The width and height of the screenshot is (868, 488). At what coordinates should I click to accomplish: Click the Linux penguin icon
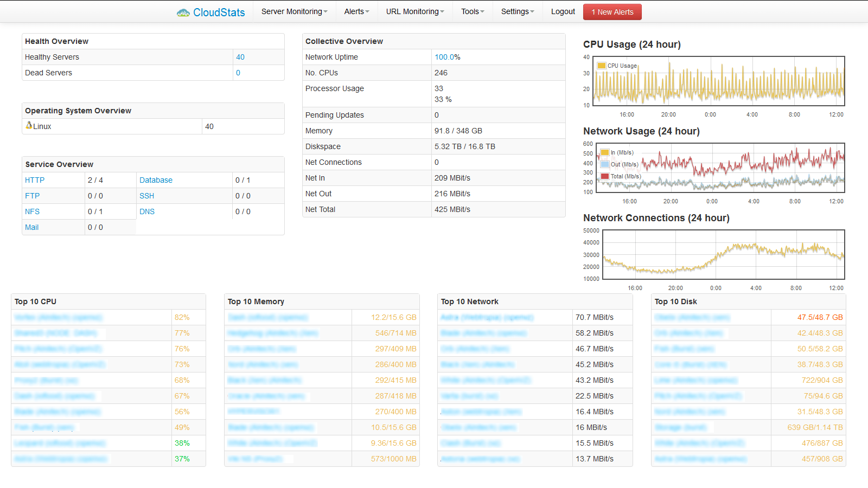pyautogui.click(x=29, y=126)
